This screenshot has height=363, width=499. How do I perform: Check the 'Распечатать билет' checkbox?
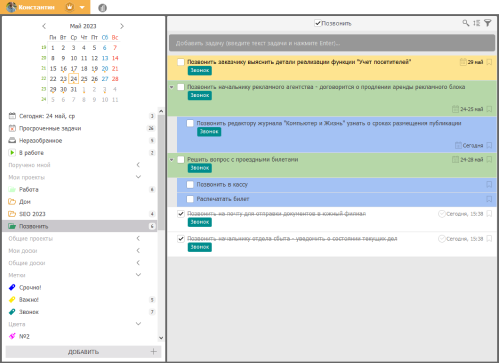(190, 199)
